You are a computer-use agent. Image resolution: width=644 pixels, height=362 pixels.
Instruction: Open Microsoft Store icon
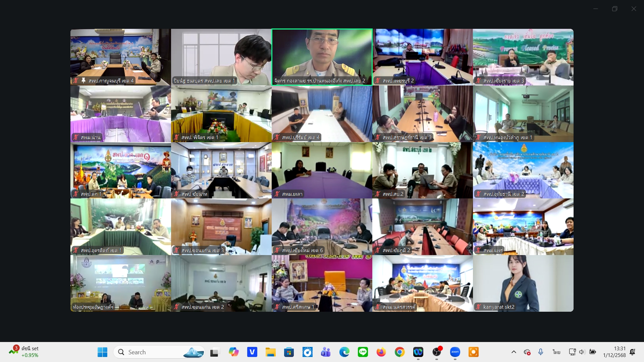click(289, 352)
